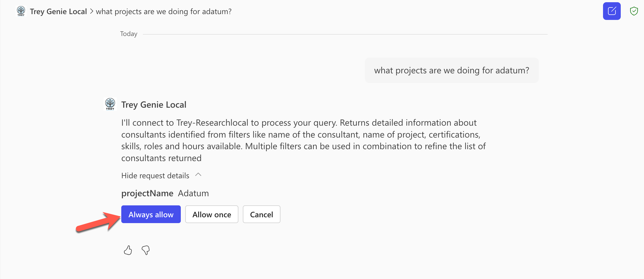Give a thumbs down on the response
This screenshot has height=279, width=644.
pyautogui.click(x=145, y=250)
